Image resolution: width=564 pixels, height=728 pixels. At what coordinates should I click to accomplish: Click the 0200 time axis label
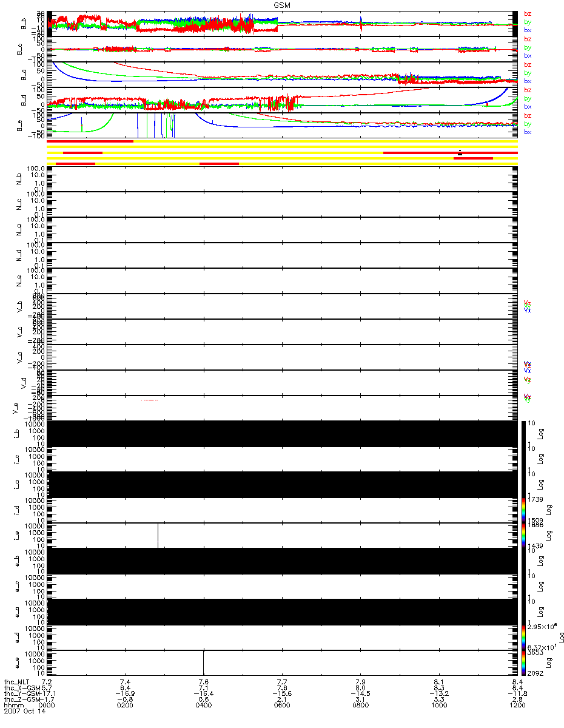click(125, 706)
